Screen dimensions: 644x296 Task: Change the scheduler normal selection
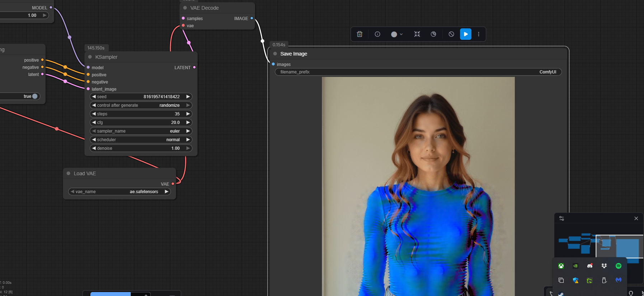[141, 140]
